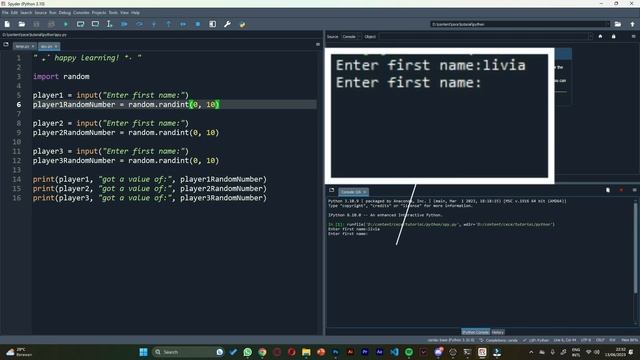Viewport: 640px width, 360px height.
Task: Open the working directory path dropdown
Action: point(607,24)
